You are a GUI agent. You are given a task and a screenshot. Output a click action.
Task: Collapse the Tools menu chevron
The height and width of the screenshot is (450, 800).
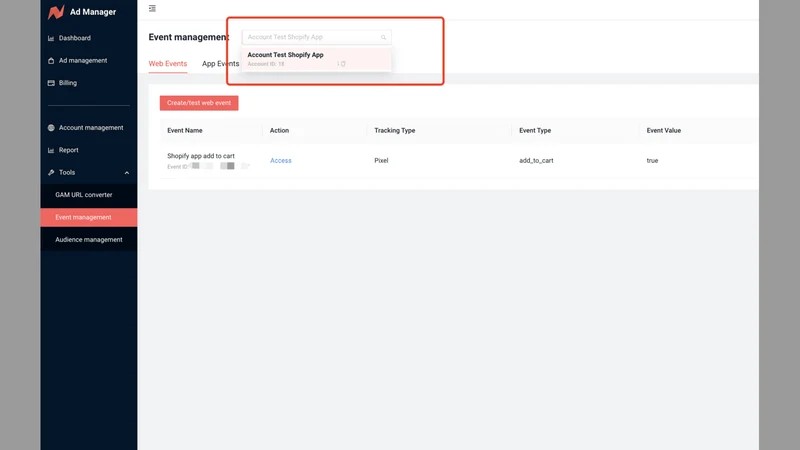[127, 173]
